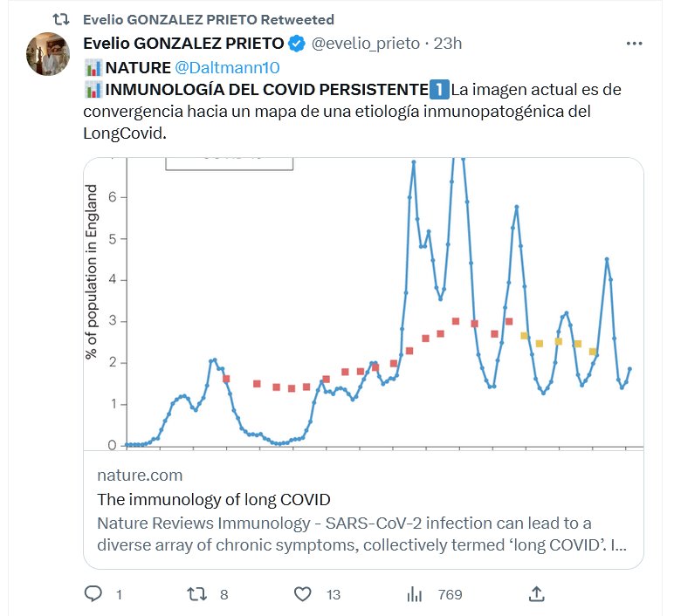The height and width of the screenshot is (616, 674).
Task: Open Evelio's profile avatar picture
Action: 49,54
